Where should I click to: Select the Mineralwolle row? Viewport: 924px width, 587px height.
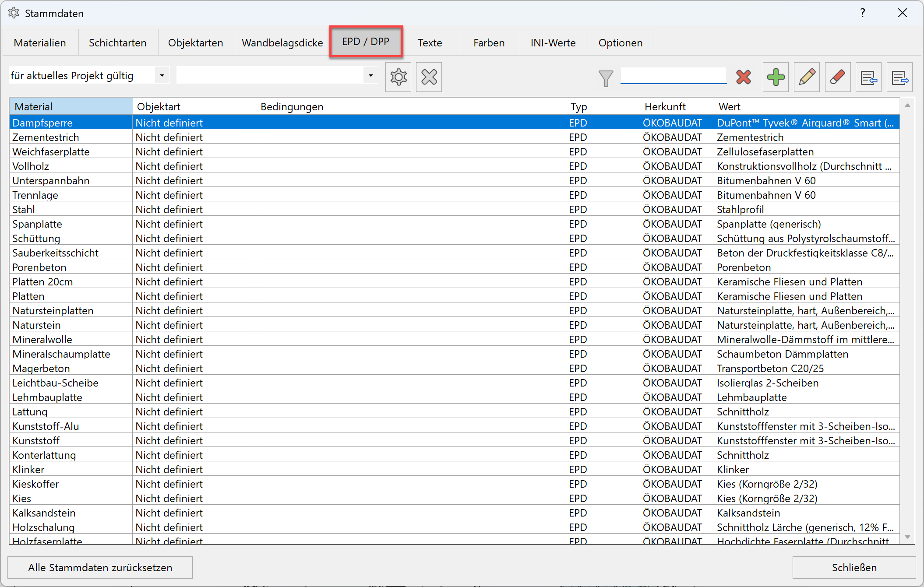point(455,340)
